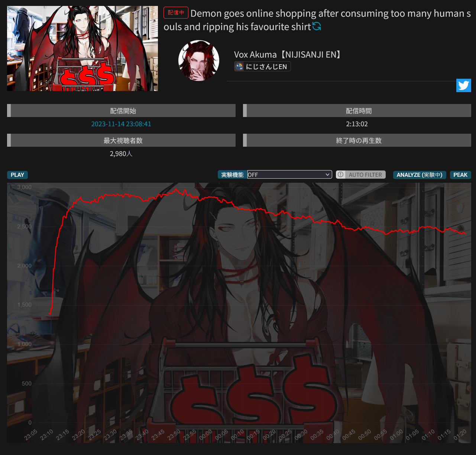The image size is (476, 455).
Task: Click the viewer line's starting point near 23:10
Action: coord(50,313)
